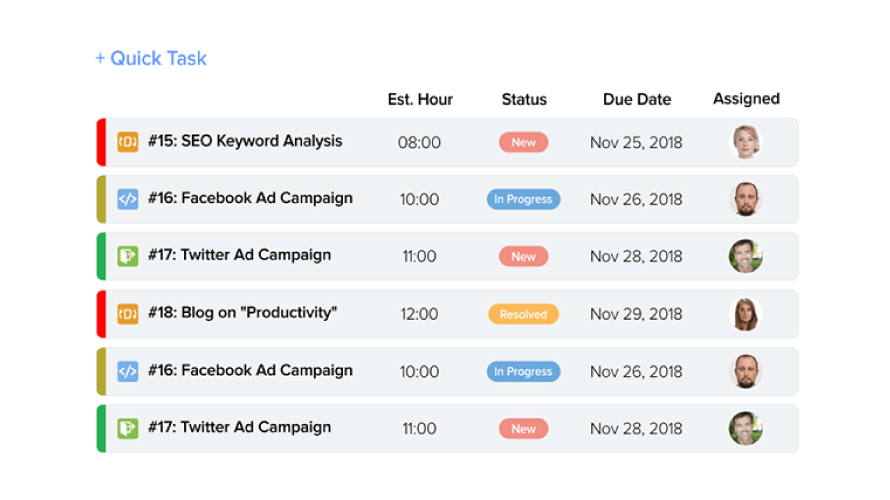Viewport: 890px width, 500px height.
Task: Click the orange icon beside #18 Blog on "Productivity"
Action: point(127,314)
